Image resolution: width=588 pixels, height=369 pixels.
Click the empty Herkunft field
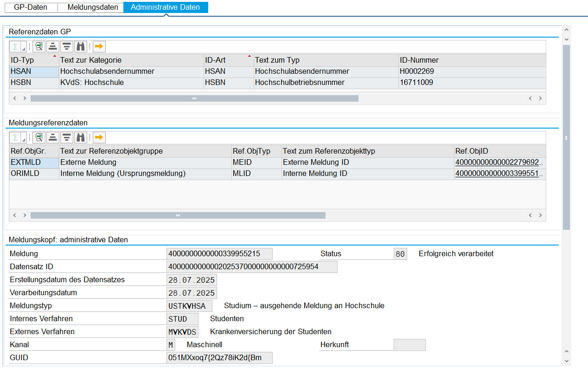click(x=409, y=345)
